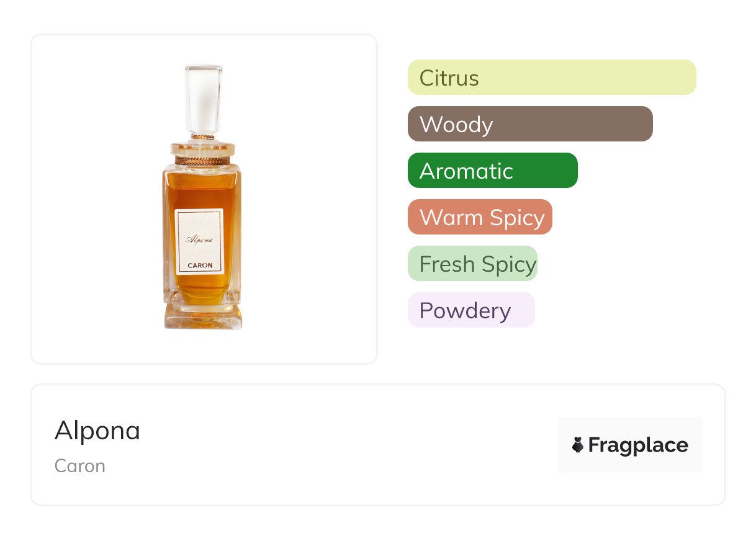The image size is (756, 536).
Task: Click the Fragplace bottle logo icon
Action: click(x=578, y=445)
